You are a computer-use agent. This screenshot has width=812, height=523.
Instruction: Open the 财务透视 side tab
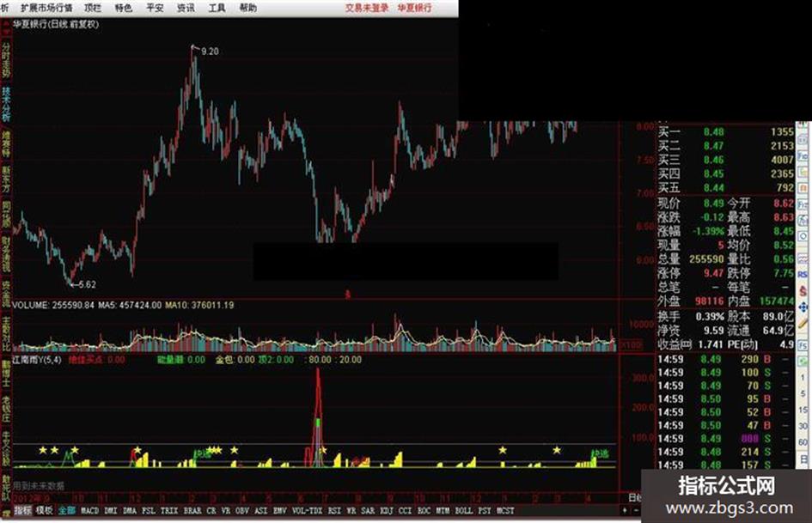[x=6, y=254]
